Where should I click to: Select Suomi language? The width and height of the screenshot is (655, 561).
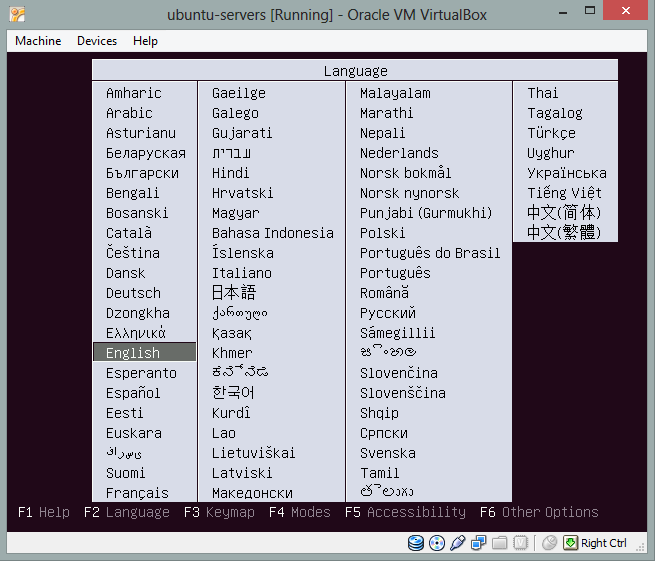tap(125, 473)
